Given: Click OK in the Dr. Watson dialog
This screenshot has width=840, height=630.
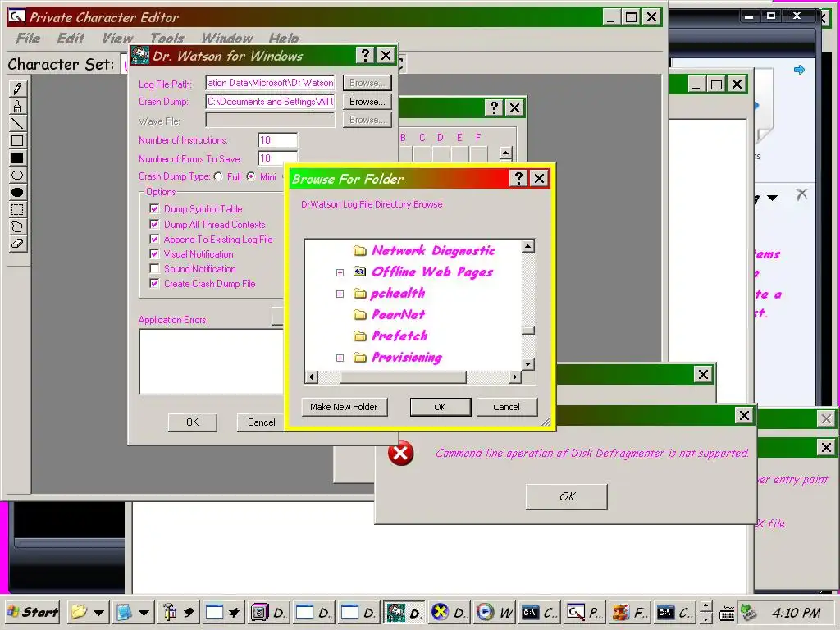Looking at the screenshot, I should [x=192, y=422].
